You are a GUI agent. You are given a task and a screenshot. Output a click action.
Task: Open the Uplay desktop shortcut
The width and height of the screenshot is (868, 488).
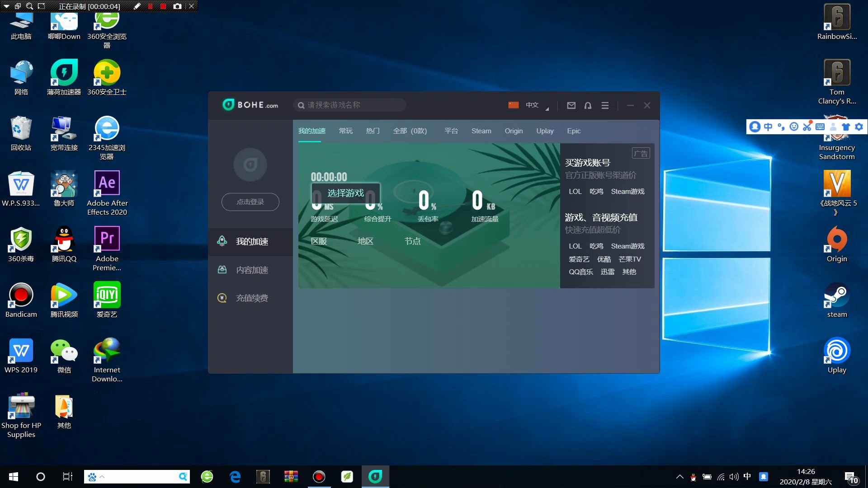(837, 355)
